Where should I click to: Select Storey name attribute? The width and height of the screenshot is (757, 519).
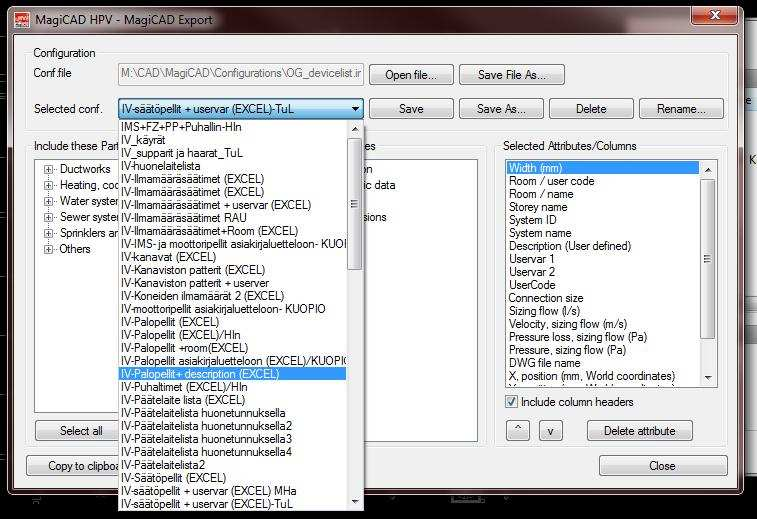click(603, 207)
